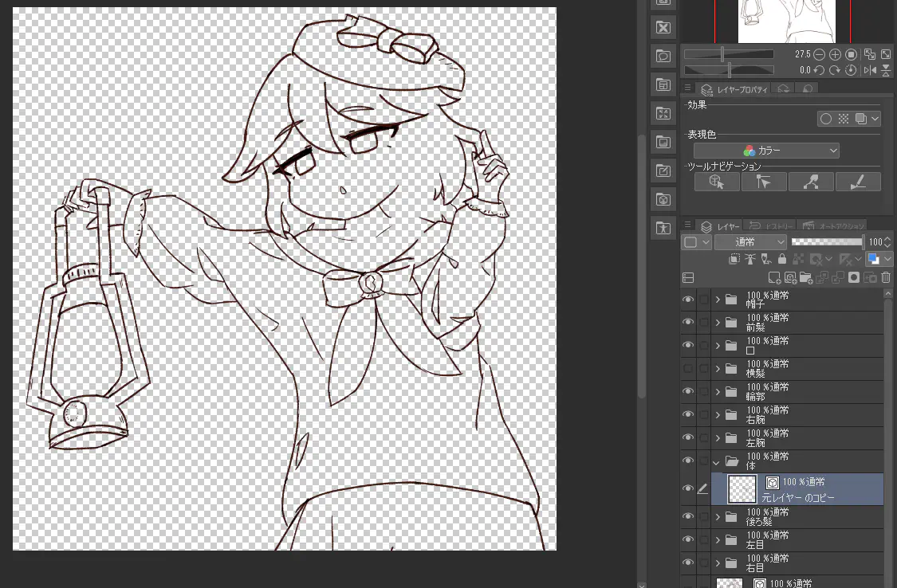This screenshot has width=897, height=588.
Task: Reset navigator zoom to 100%
Action: tap(852, 54)
